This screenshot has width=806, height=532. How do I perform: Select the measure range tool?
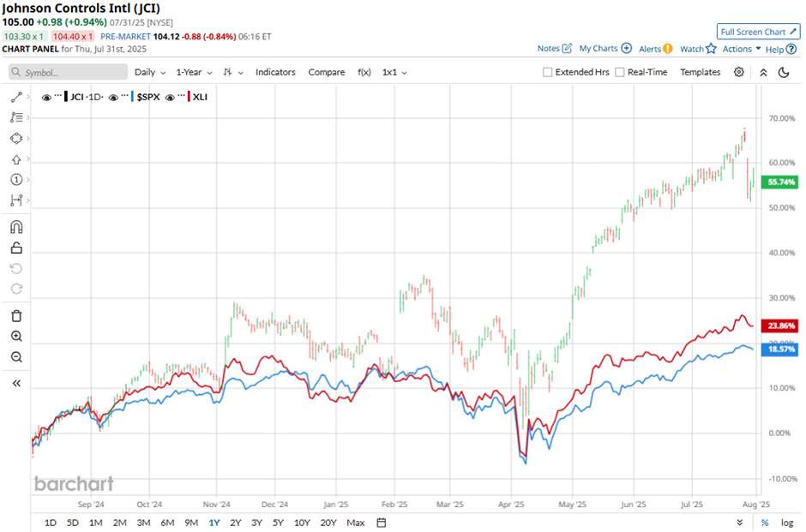pyautogui.click(x=16, y=200)
